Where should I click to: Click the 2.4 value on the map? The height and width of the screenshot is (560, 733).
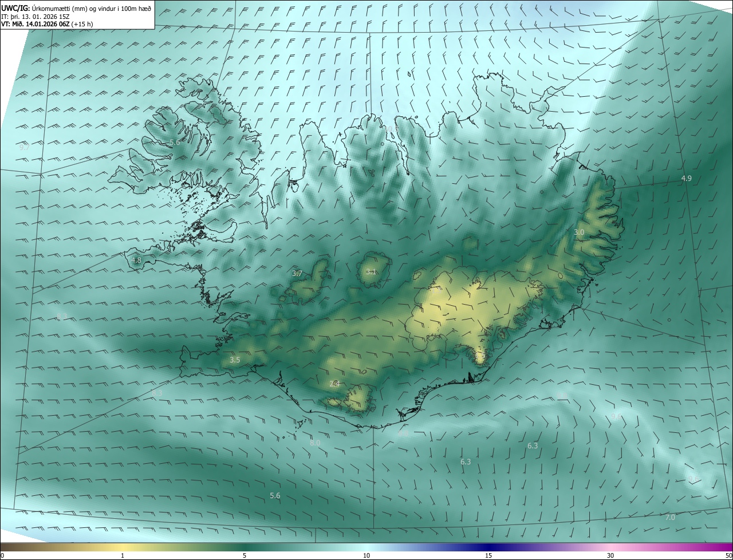pos(335,384)
